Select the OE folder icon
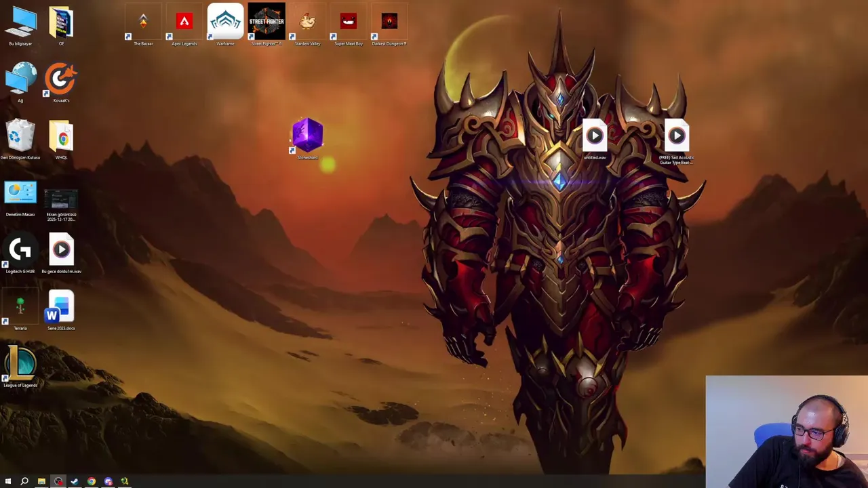The width and height of the screenshot is (868, 488). (61, 26)
